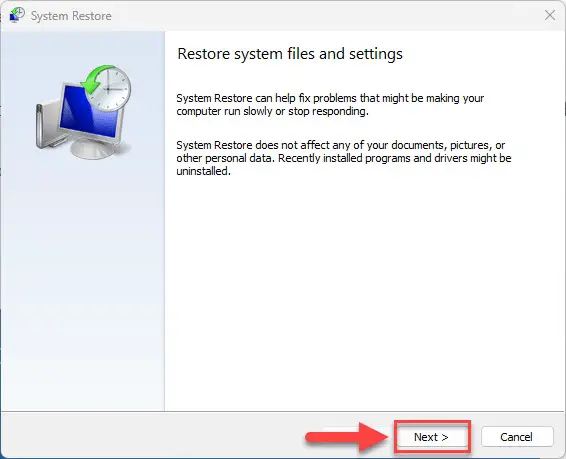566x459 pixels.
Task: Click the word 'uninstalled.' in description
Action: point(203,171)
